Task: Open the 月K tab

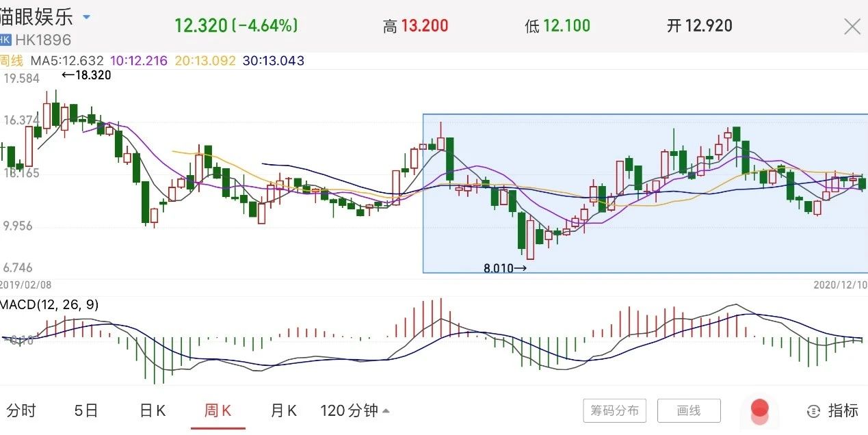Action: [x=283, y=410]
